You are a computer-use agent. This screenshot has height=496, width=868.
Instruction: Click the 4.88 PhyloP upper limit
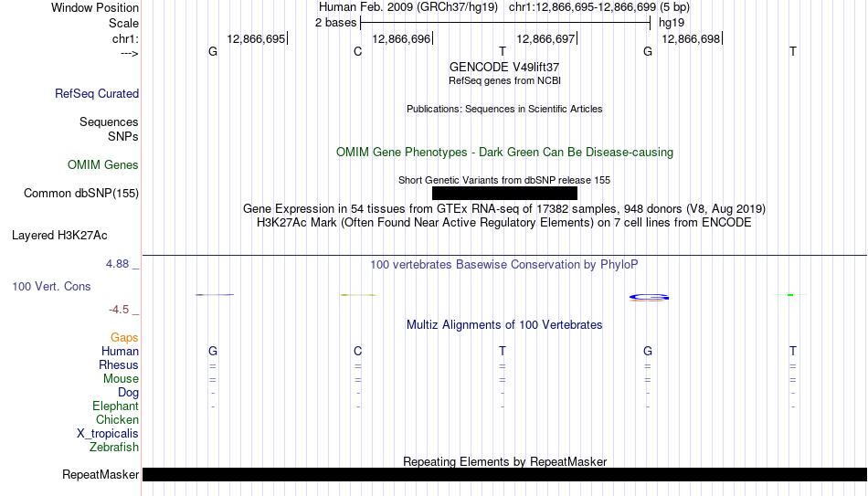pyautogui.click(x=117, y=264)
